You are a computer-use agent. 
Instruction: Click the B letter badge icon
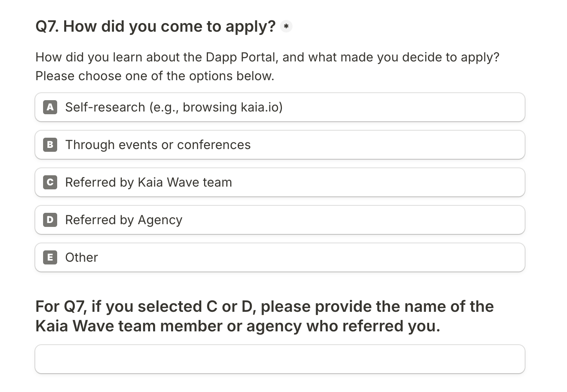pyautogui.click(x=50, y=145)
